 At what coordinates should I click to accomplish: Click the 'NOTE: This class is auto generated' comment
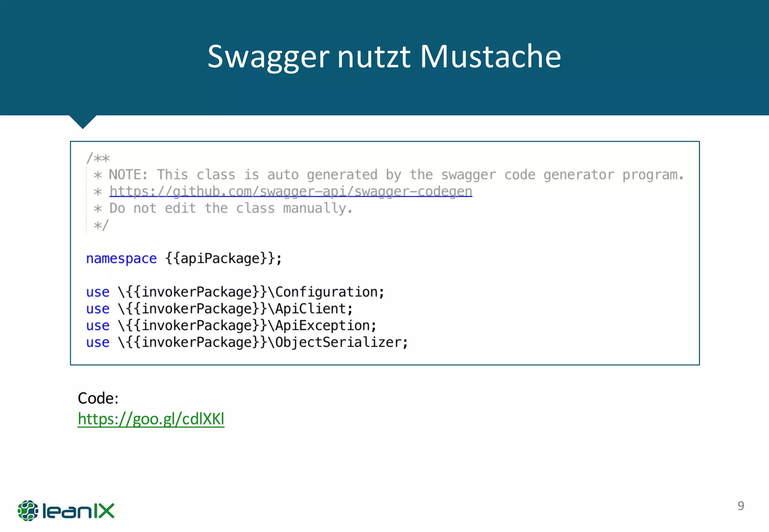389,175
